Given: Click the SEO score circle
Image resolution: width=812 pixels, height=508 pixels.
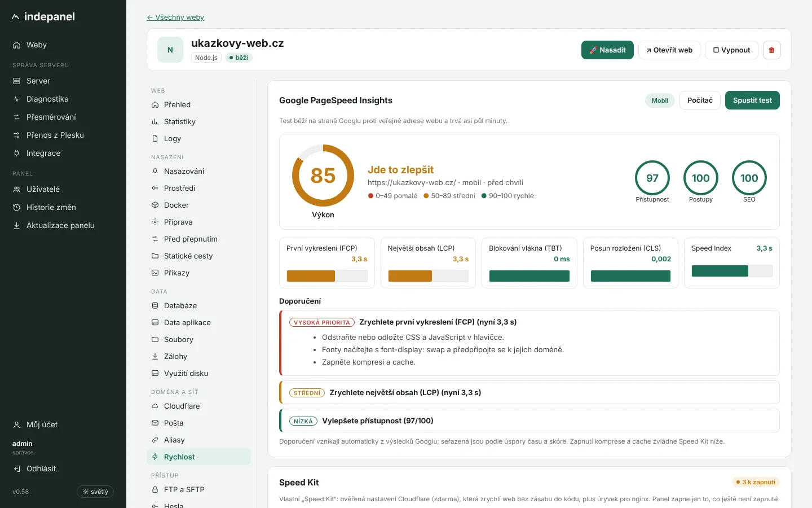Looking at the screenshot, I should pyautogui.click(x=749, y=178).
